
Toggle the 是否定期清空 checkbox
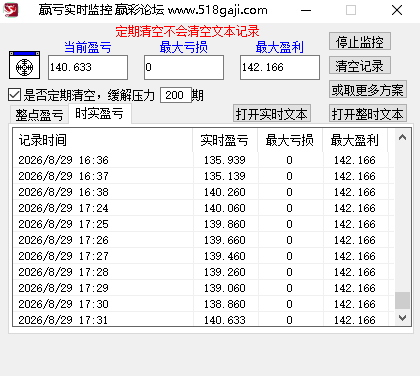14,95
